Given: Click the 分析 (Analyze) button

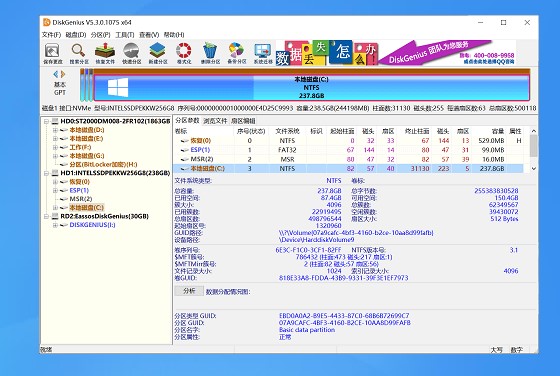Looking at the screenshot, I should click(x=189, y=291).
